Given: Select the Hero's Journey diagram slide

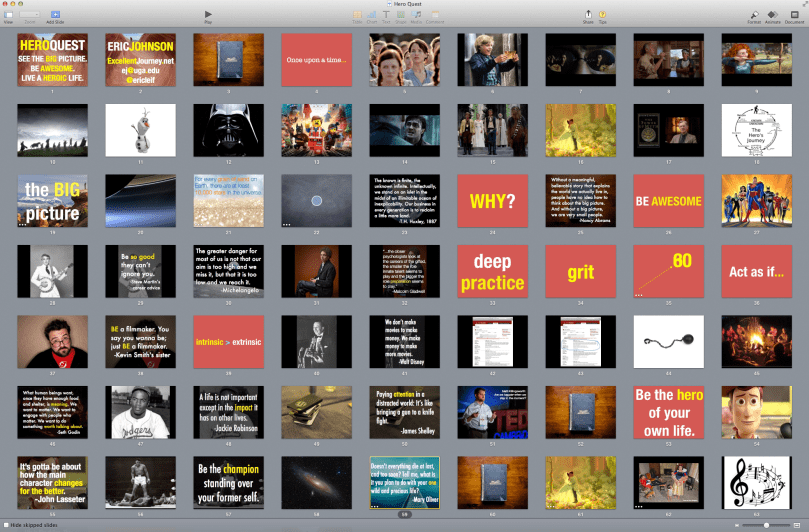Looking at the screenshot, I should point(756,130).
